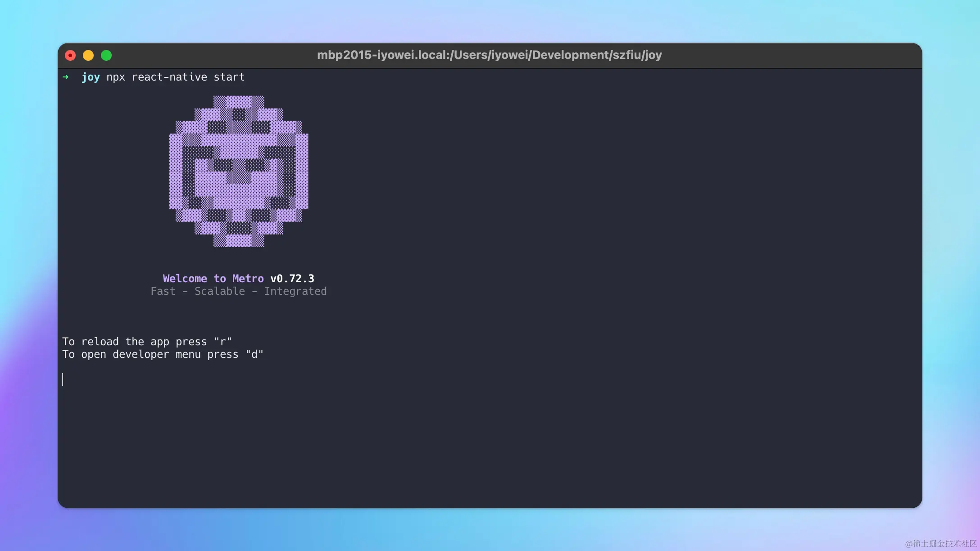This screenshot has width=980, height=551.
Task: Select the "joy" directory name in prompt
Action: [x=91, y=77]
